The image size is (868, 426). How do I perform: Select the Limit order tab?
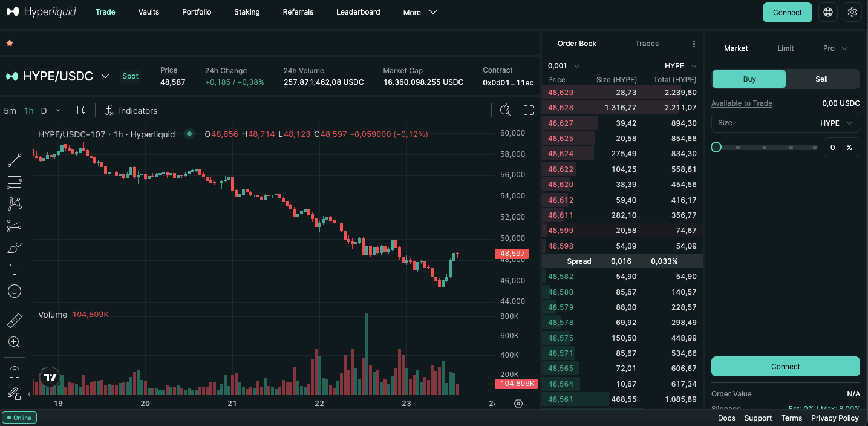[785, 48]
